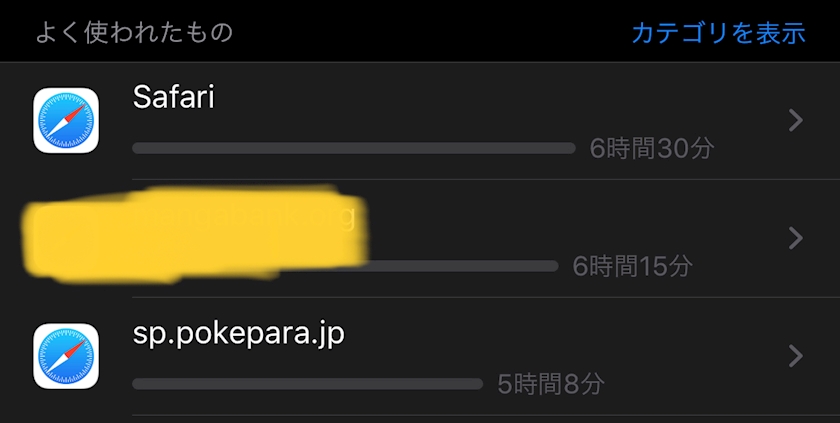Tap the divider line beneath the Safari row
The image size is (840, 423).
[486, 179]
